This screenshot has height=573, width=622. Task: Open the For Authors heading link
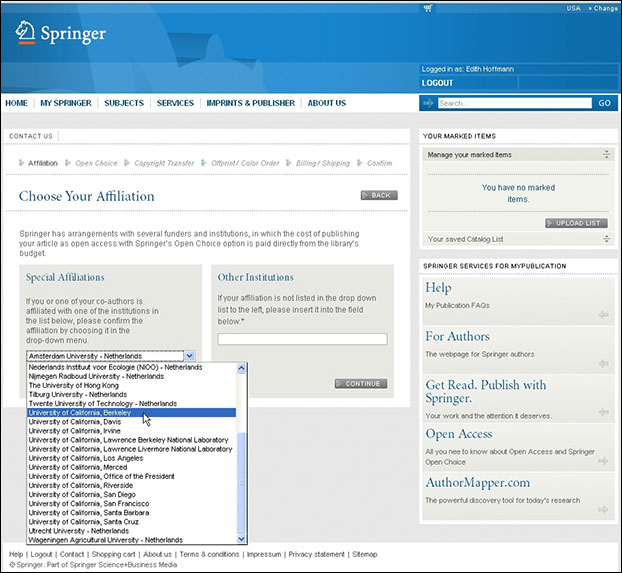[x=457, y=336]
